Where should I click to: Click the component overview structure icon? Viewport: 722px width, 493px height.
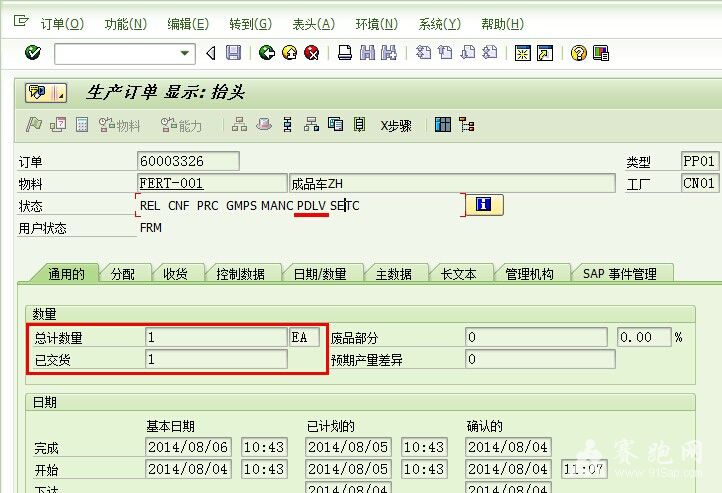click(x=311, y=124)
